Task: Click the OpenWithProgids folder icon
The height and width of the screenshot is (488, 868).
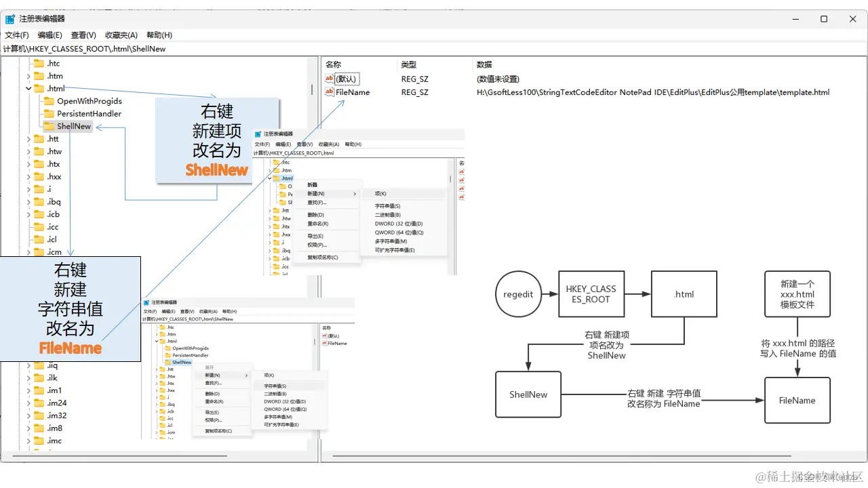Action: pyautogui.click(x=49, y=100)
